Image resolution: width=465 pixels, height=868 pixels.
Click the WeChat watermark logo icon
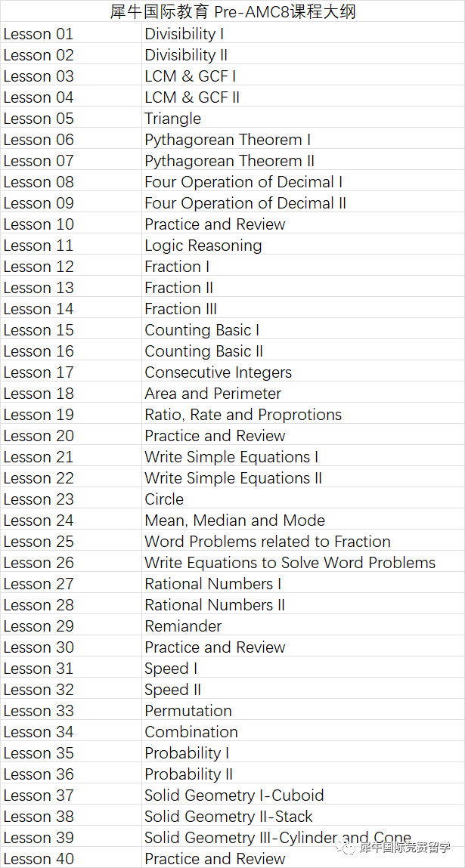[348, 848]
